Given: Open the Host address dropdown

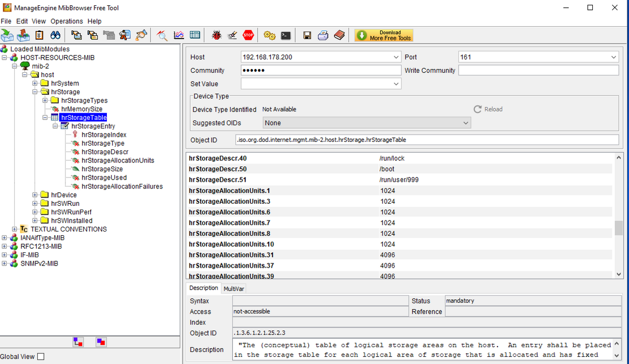Looking at the screenshot, I should click(x=396, y=57).
